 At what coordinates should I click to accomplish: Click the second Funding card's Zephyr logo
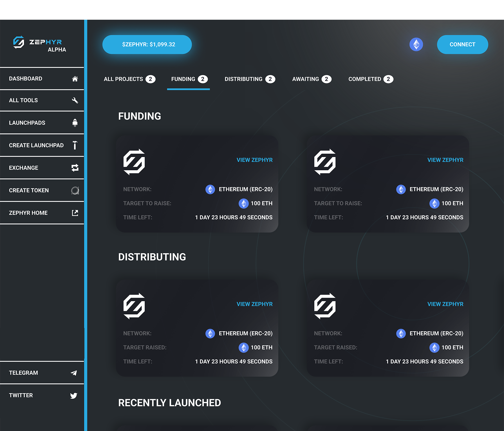[x=325, y=162]
